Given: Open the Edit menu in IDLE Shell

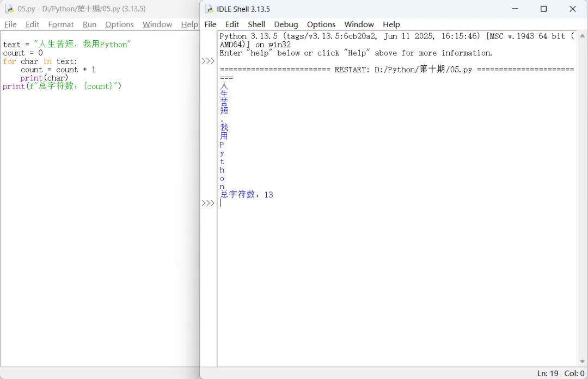Looking at the screenshot, I should click(x=232, y=24).
